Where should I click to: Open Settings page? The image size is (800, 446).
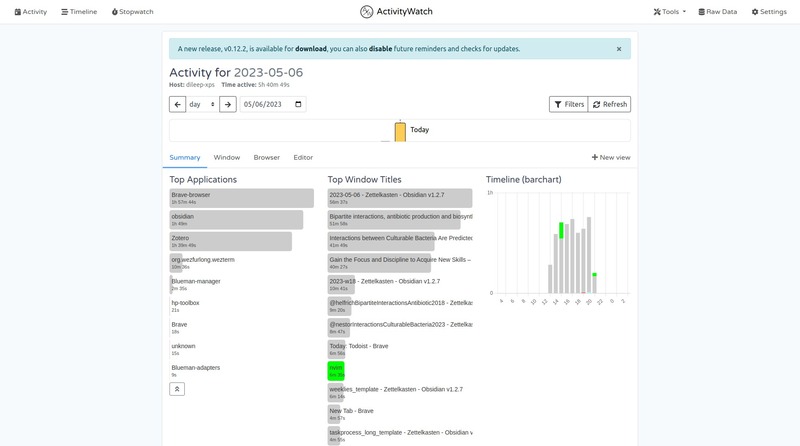(769, 12)
